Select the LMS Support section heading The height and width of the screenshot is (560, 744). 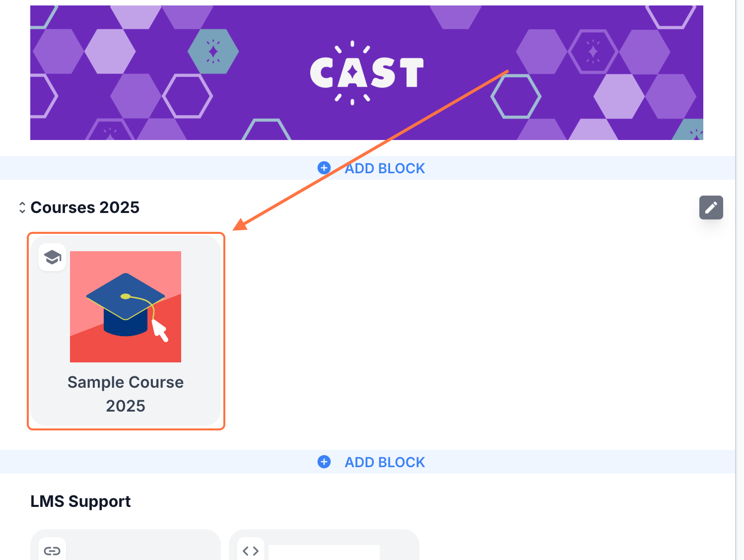(80, 501)
